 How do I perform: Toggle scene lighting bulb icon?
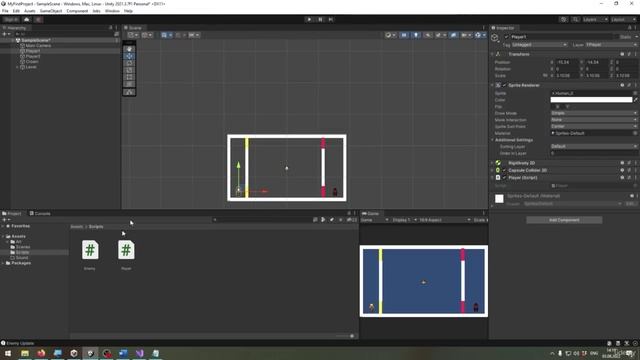coord(416,35)
